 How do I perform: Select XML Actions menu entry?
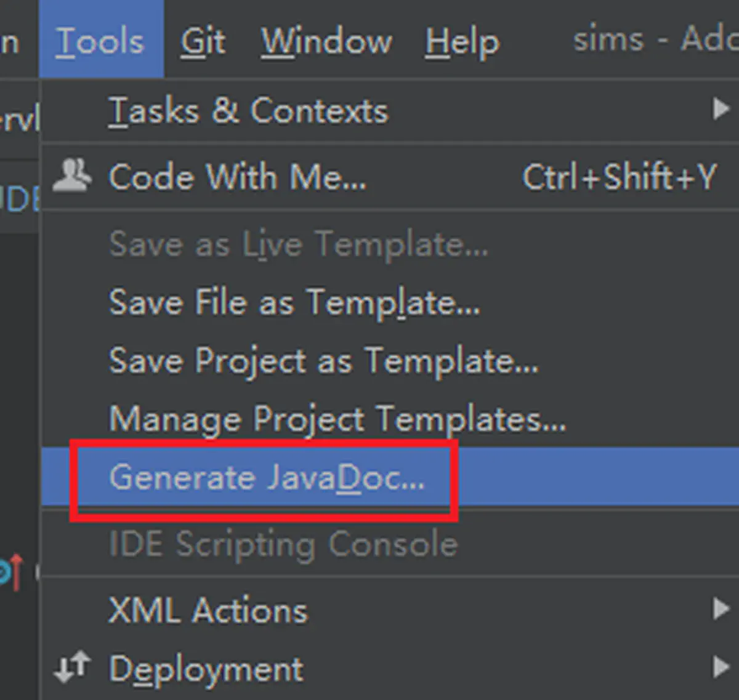tap(390, 610)
